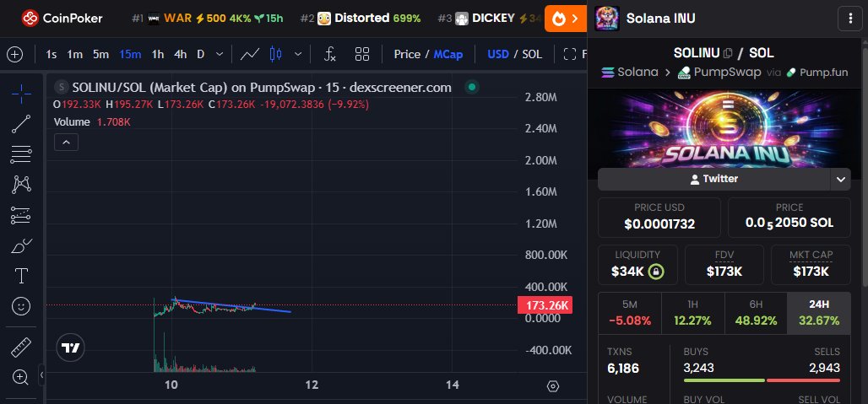Select the brush drawing tool
This screenshot has width=868, height=404.
coord(21,245)
